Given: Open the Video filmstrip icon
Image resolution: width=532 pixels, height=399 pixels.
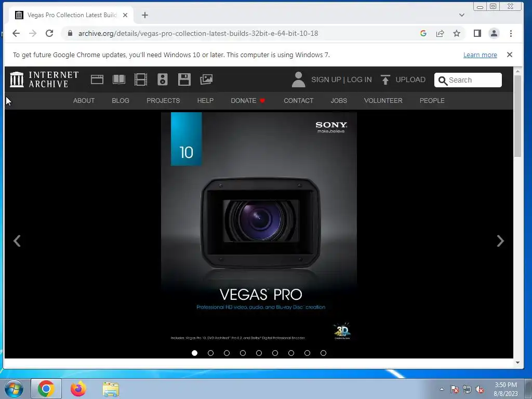Looking at the screenshot, I should coord(140,79).
